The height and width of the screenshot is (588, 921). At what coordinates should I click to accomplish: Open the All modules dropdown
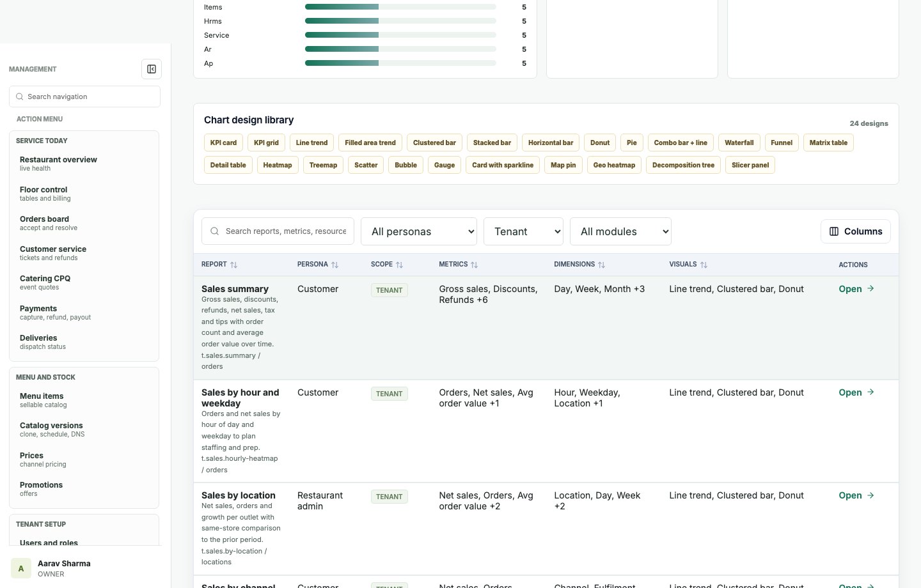620,231
